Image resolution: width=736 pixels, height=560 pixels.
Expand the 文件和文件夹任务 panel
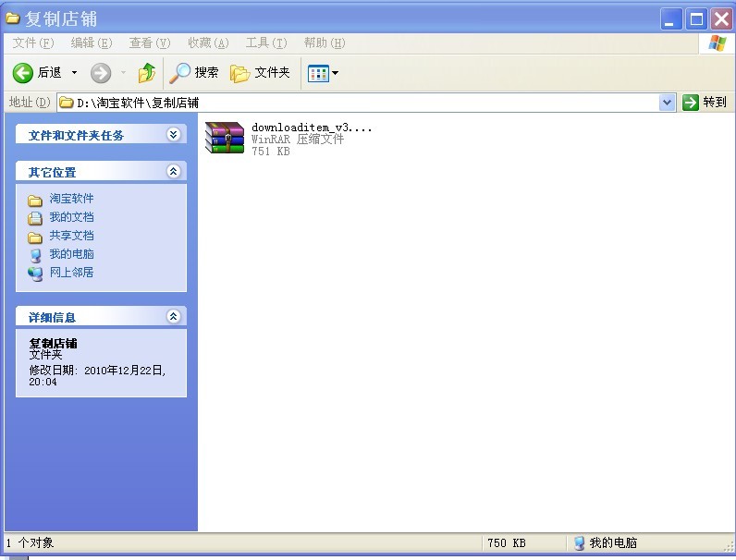tap(173, 135)
